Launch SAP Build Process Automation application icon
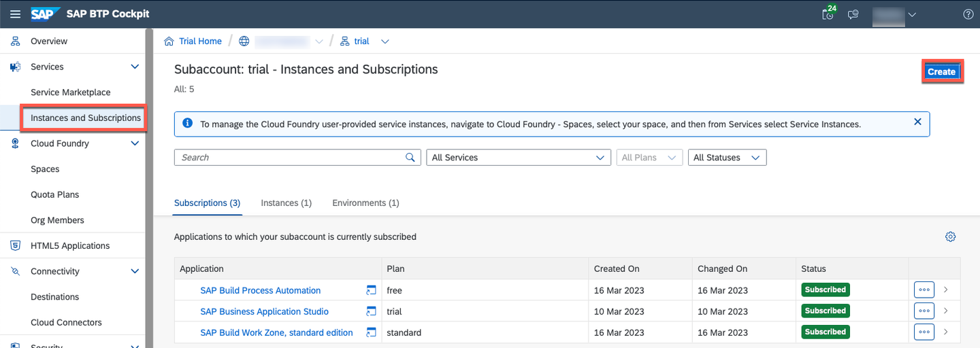The height and width of the screenshot is (348, 980). tap(371, 290)
